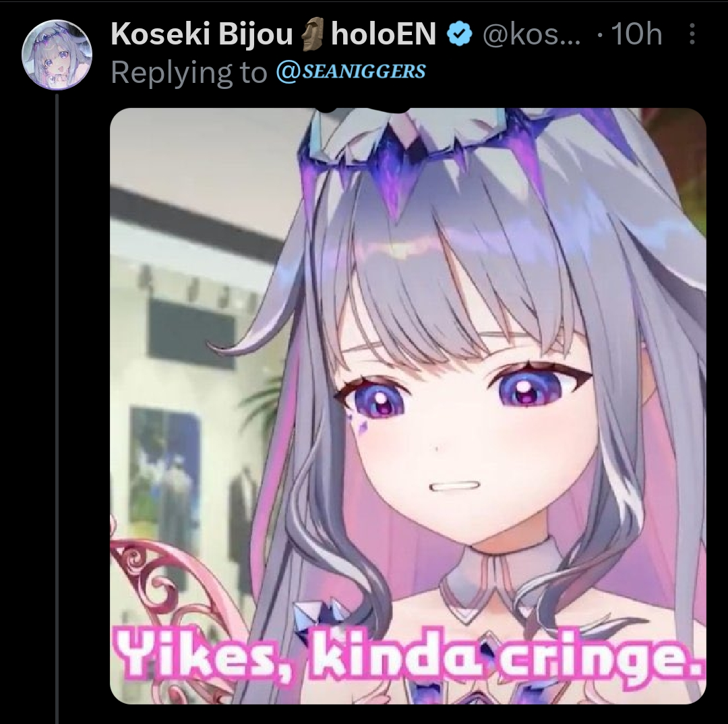This screenshot has height=724, width=728.
Task: Click the blue mentioned handle after Replying to
Action: pyautogui.click(x=351, y=71)
